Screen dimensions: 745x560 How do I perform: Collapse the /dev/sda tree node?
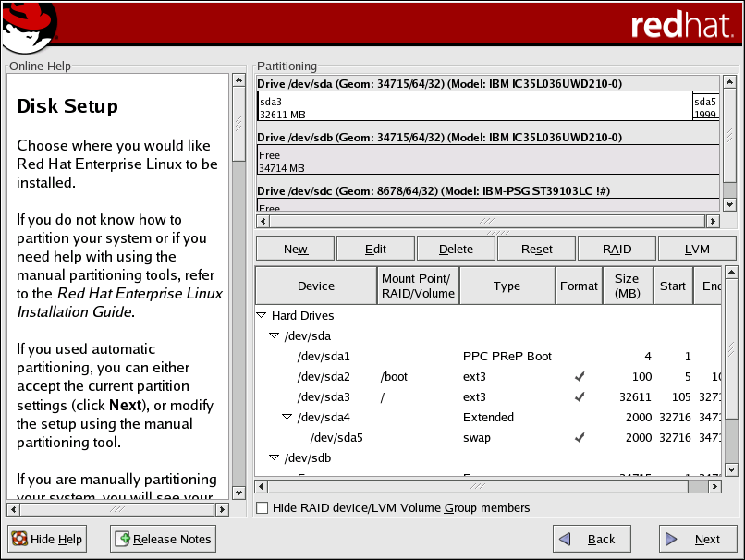275,336
